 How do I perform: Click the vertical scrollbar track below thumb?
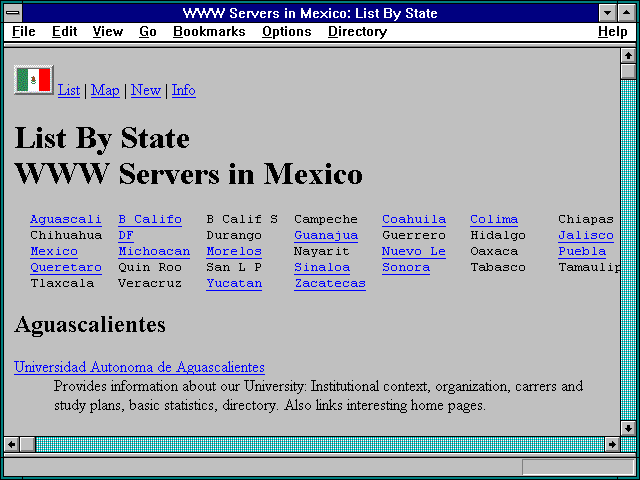628,250
